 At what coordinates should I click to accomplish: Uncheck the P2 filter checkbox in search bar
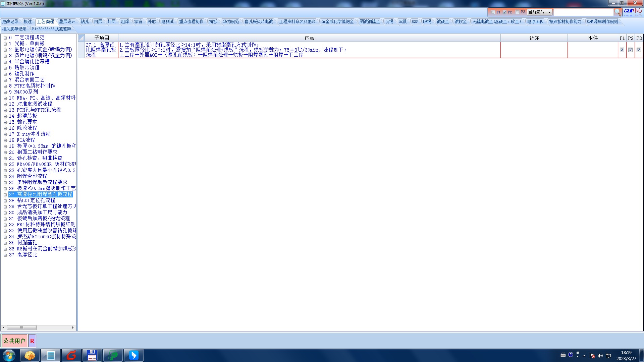click(x=504, y=12)
